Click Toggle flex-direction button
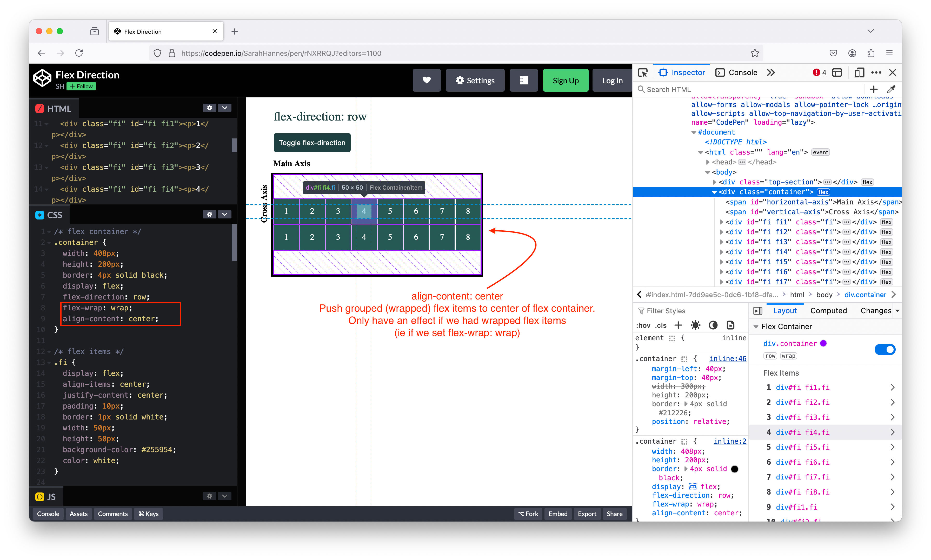931x560 pixels. (x=312, y=143)
